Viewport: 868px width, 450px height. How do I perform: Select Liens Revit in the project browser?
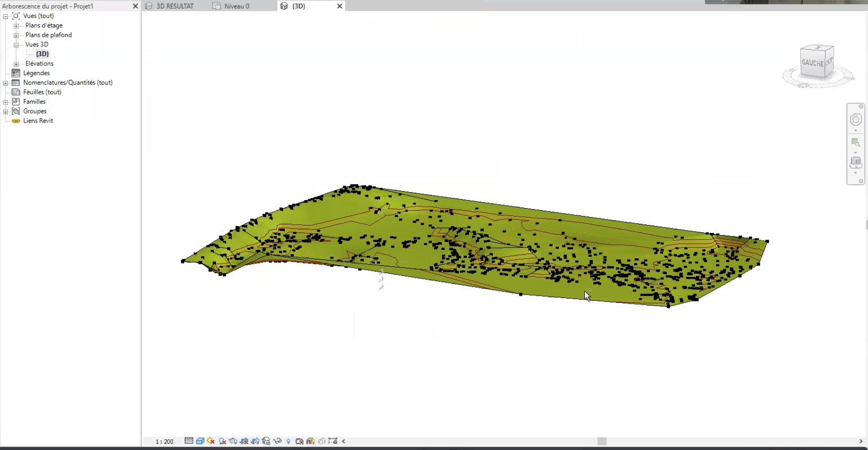tap(38, 121)
